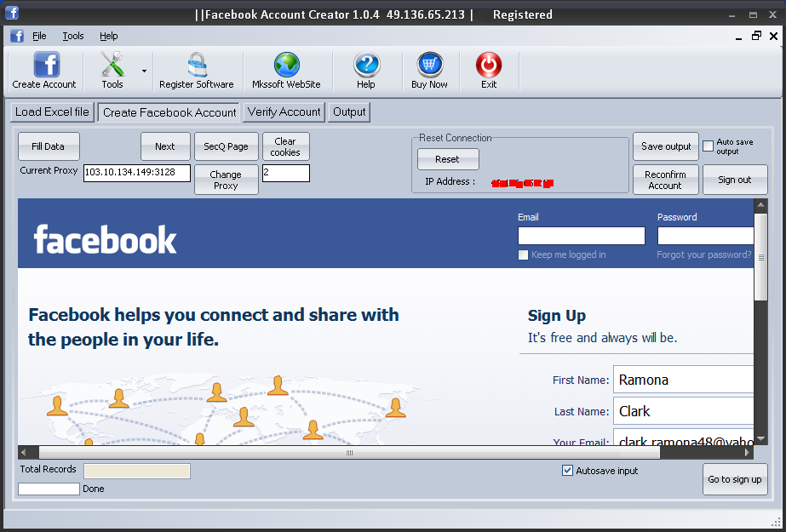
Task: Check Keep me logged in
Action: click(523, 254)
